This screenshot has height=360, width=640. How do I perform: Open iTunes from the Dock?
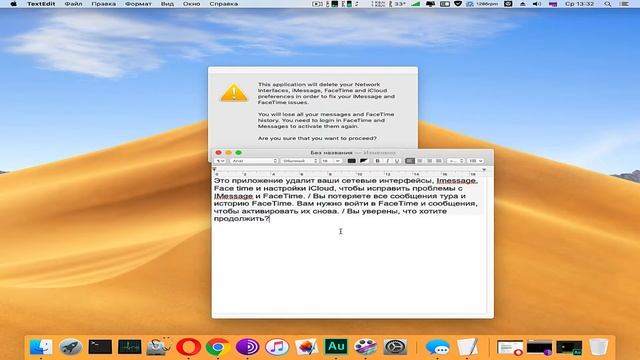click(277, 347)
